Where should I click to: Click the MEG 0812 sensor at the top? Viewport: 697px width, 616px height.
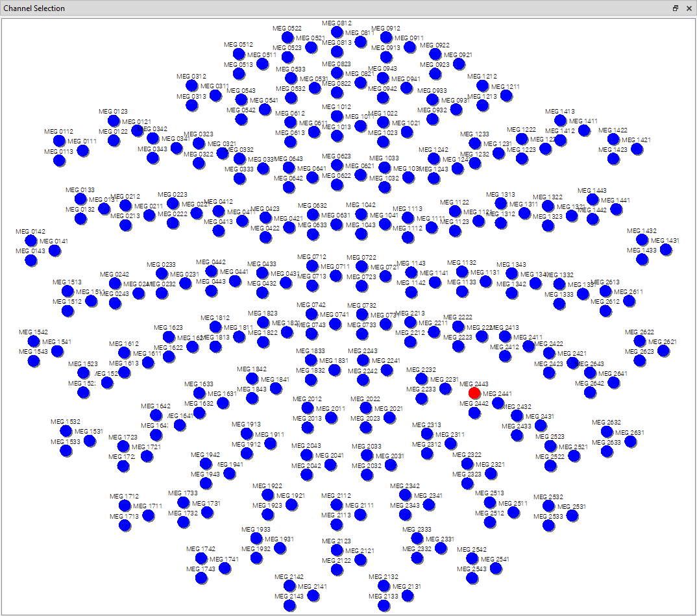click(337, 32)
